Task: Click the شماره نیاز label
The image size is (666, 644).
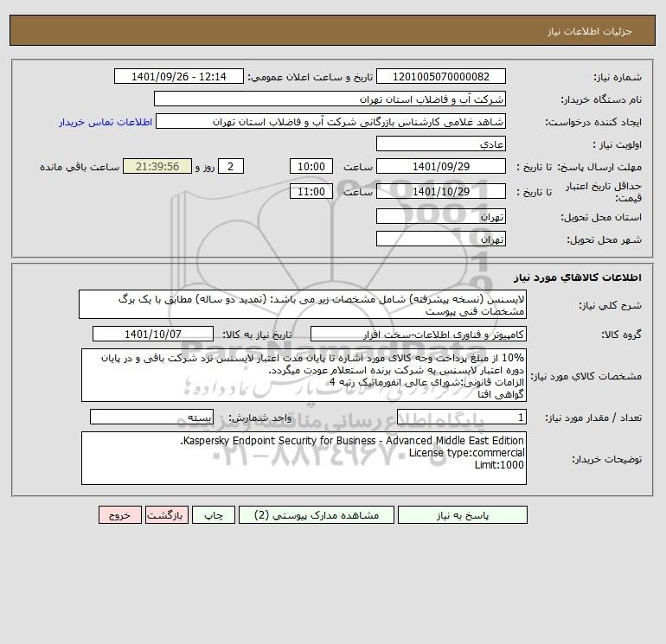Action: click(x=618, y=77)
